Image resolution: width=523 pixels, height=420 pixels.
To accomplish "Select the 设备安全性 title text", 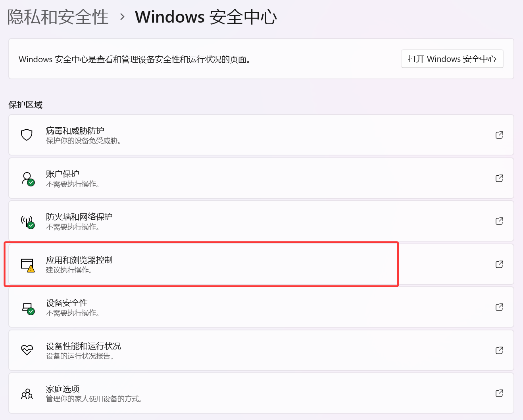I will pyautogui.click(x=67, y=303).
